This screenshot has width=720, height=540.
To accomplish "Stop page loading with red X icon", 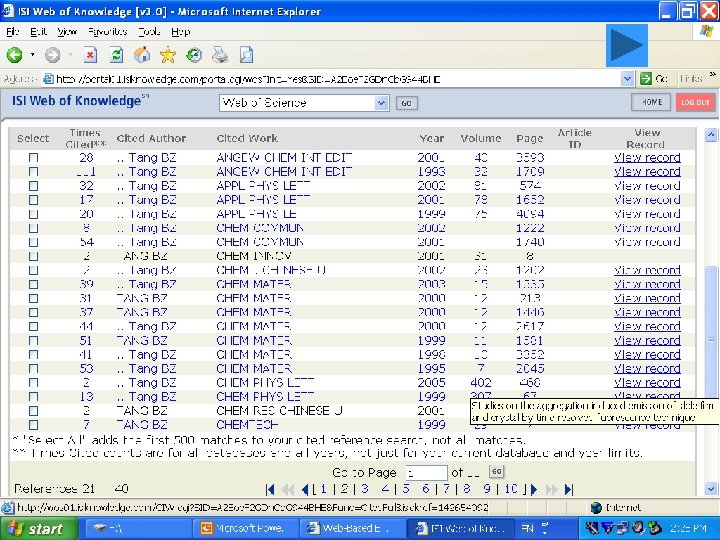I will pyautogui.click(x=90, y=55).
